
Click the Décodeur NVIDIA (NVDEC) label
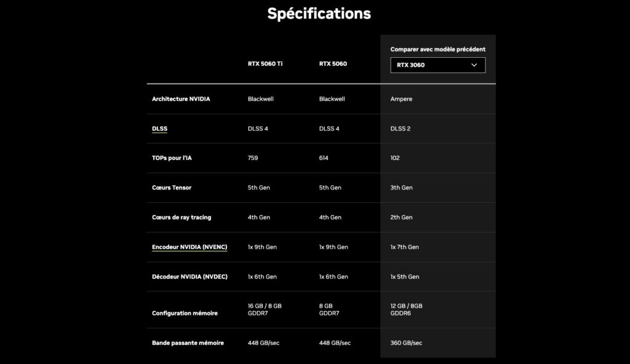pos(189,277)
